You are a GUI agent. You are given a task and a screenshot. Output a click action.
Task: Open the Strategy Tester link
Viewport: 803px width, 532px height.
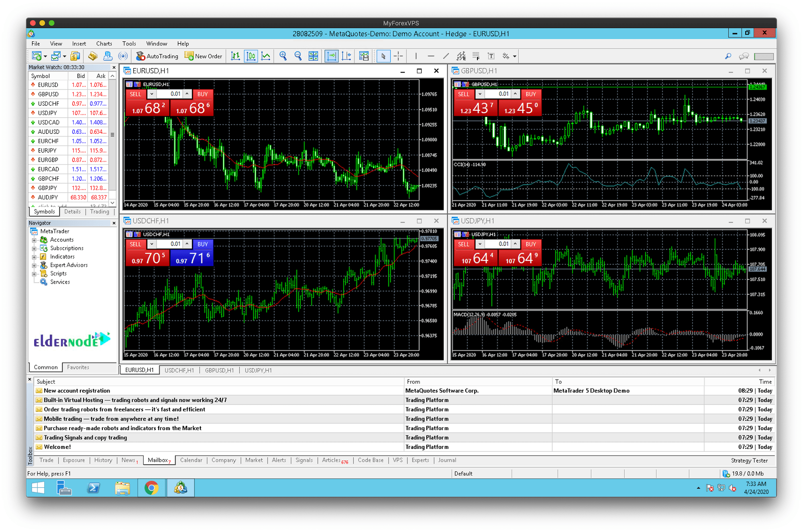749,461
